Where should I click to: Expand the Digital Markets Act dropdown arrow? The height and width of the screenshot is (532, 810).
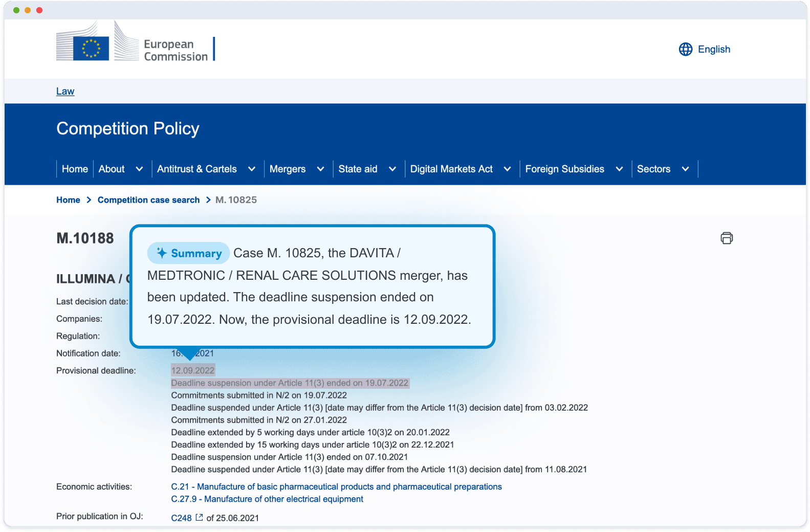click(x=508, y=169)
